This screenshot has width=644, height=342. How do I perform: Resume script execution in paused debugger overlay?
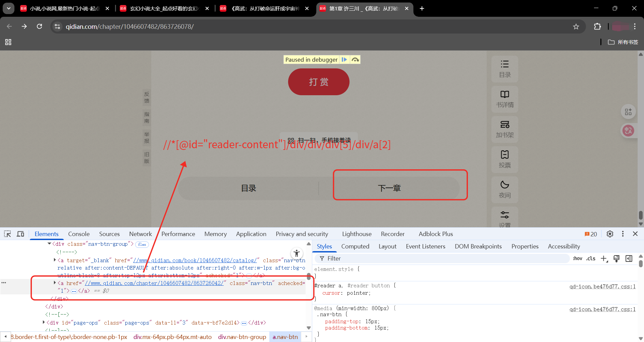click(x=344, y=60)
